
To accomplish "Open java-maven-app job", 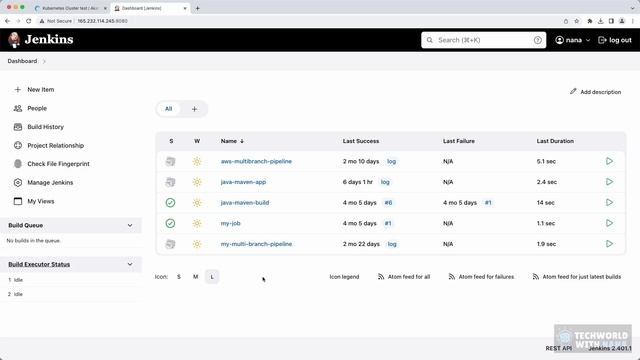I will click(x=243, y=182).
